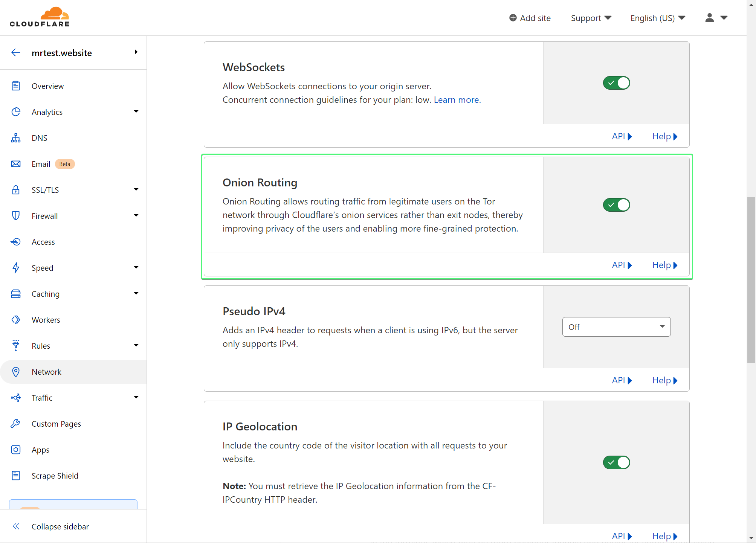The image size is (756, 543).
Task: Open the API link under WebSockets
Action: tap(622, 136)
